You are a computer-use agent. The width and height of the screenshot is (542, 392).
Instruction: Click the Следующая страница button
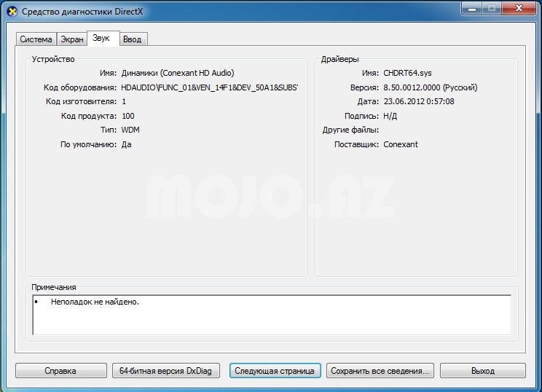274,370
